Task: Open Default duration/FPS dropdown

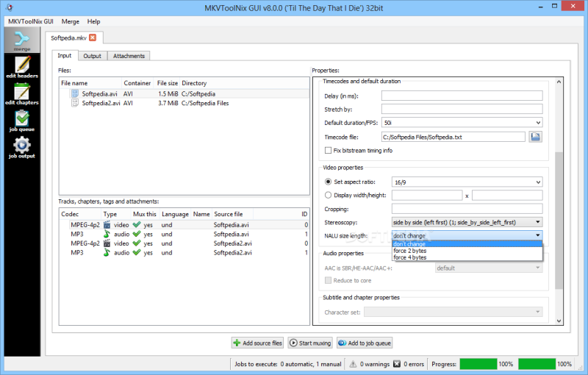Action: coord(462,123)
